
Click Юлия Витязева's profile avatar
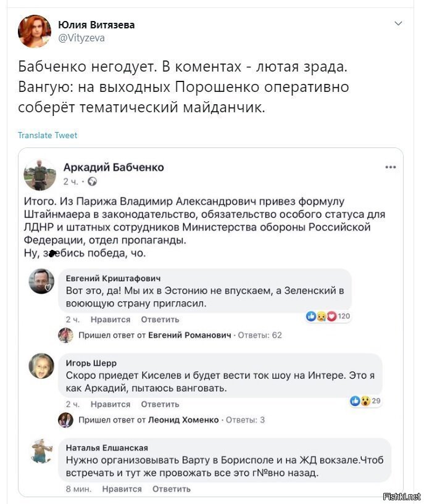pyautogui.click(x=35, y=31)
